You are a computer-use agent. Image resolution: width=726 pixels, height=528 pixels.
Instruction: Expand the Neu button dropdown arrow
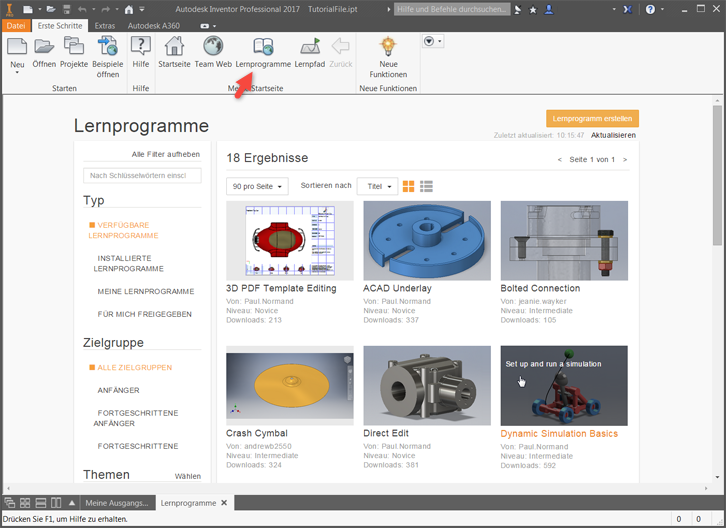[17, 73]
